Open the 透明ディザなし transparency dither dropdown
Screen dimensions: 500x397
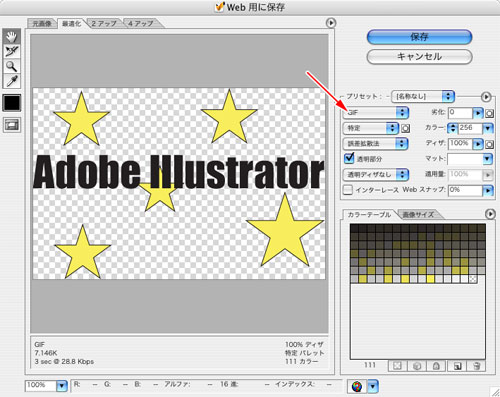(x=376, y=174)
